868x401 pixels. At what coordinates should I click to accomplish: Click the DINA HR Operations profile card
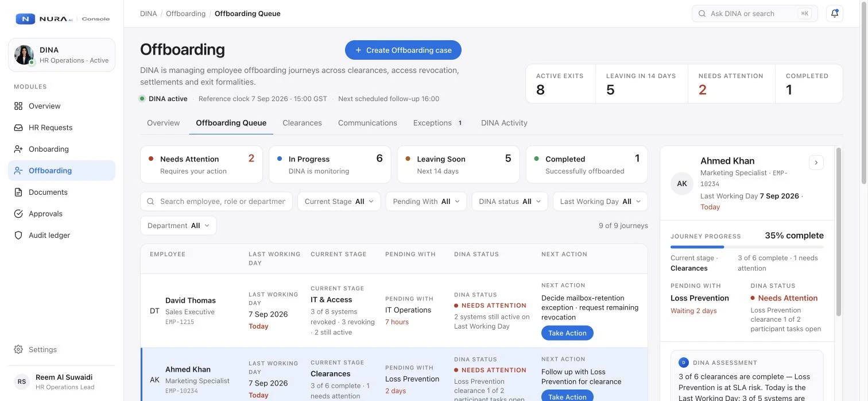pyautogui.click(x=61, y=55)
